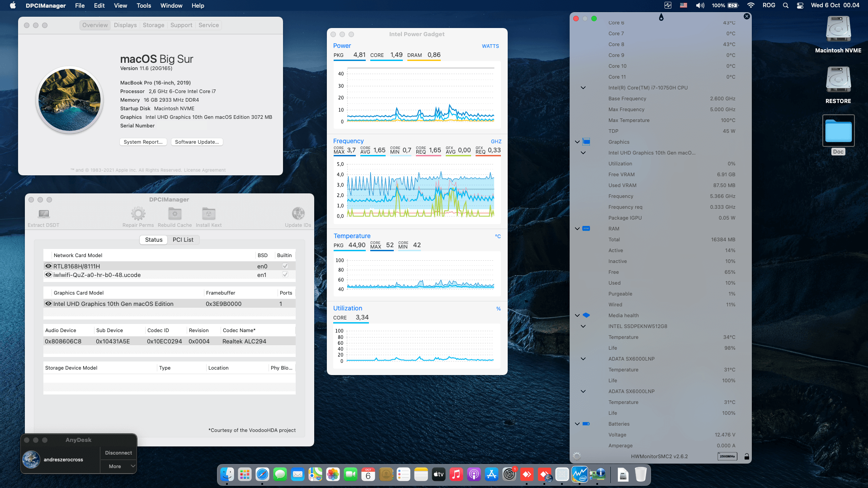Click the Wi-Fi icon in menu bar
Viewport: 868px width, 488px height.
pyautogui.click(x=751, y=5)
